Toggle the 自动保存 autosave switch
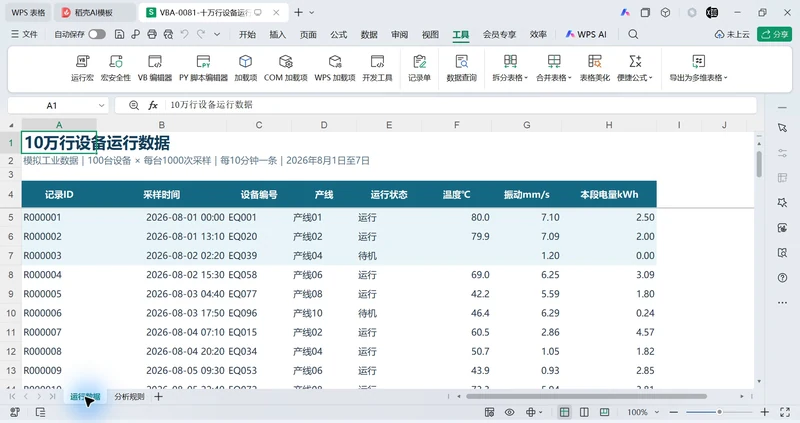800x423 pixels. tap(97, 34)
